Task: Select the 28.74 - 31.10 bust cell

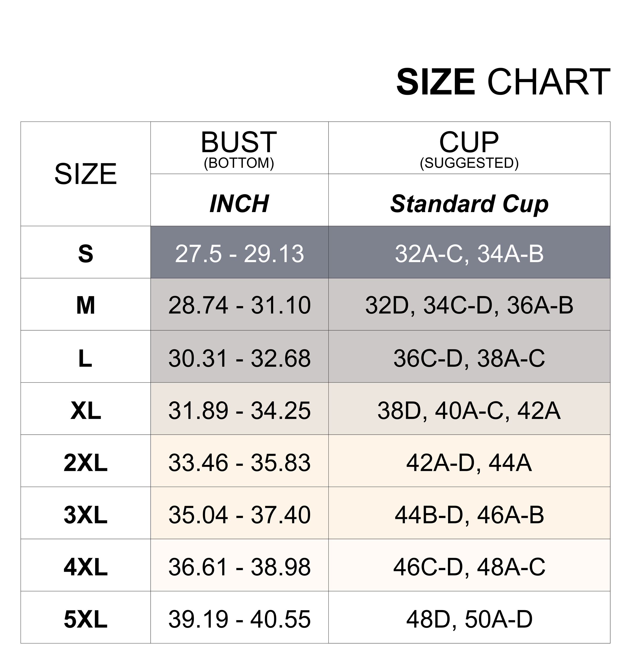Action: tap(239, 304)
